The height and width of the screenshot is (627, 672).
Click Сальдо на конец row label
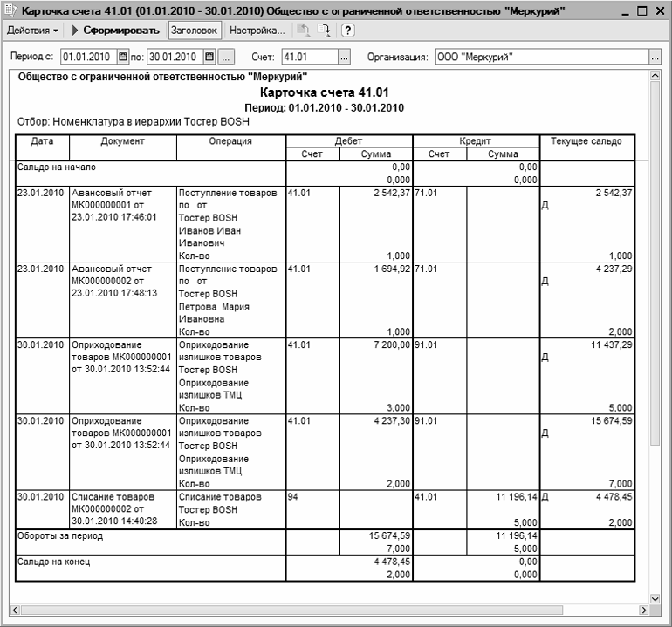point(53,562)
